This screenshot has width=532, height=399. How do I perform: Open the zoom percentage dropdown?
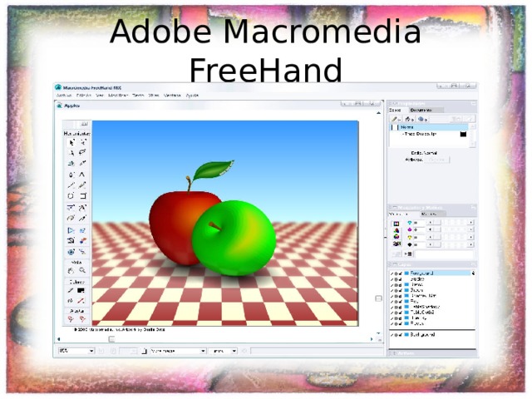pyautogui.click(x=91, y=351)
